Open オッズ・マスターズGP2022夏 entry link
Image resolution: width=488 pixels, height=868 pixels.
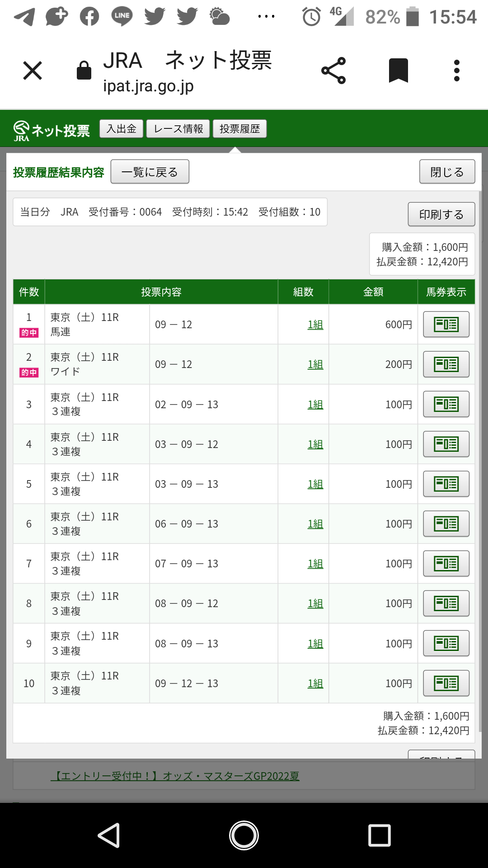[175, 776]
